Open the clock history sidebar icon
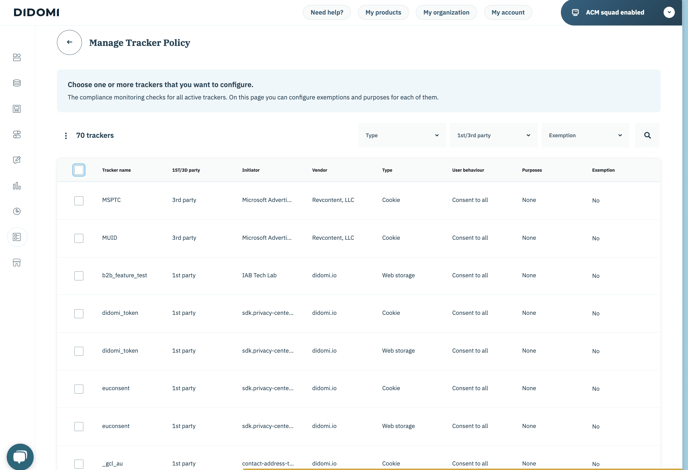The image size is (688, 470). (x=17, y=211)
